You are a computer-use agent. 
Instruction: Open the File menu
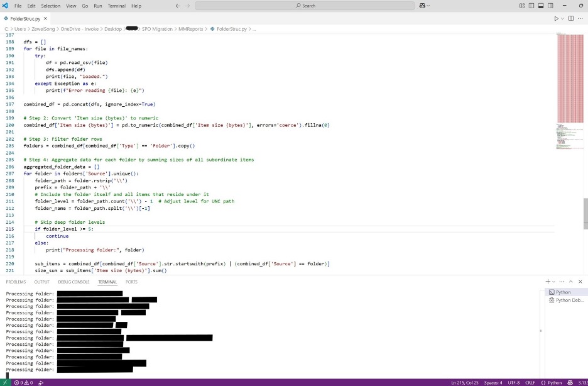coord(18,6)
